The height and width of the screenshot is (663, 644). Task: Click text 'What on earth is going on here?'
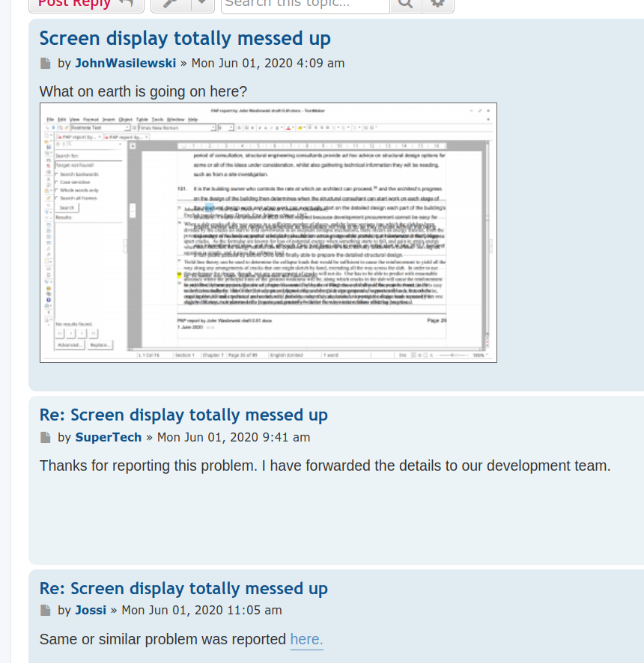[143, 92]
